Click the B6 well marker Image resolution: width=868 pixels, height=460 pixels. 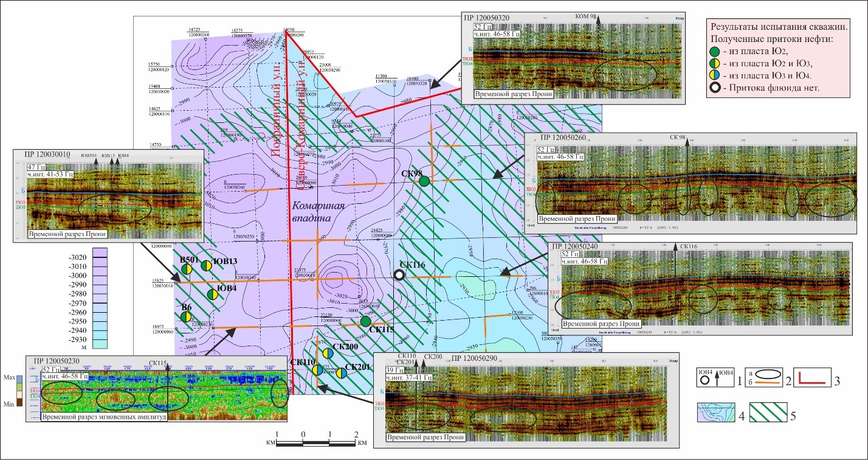(187, 317)
